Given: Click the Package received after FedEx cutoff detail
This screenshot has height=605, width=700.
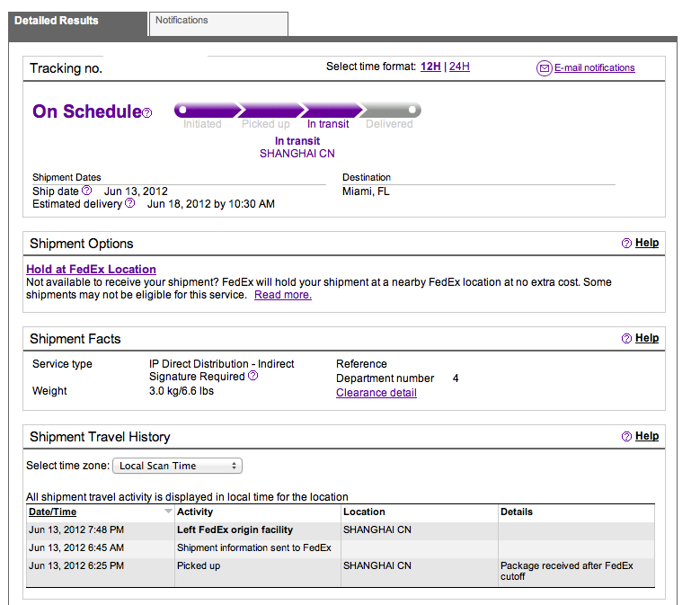Looking at the screenshot, I should coord(566,571).
